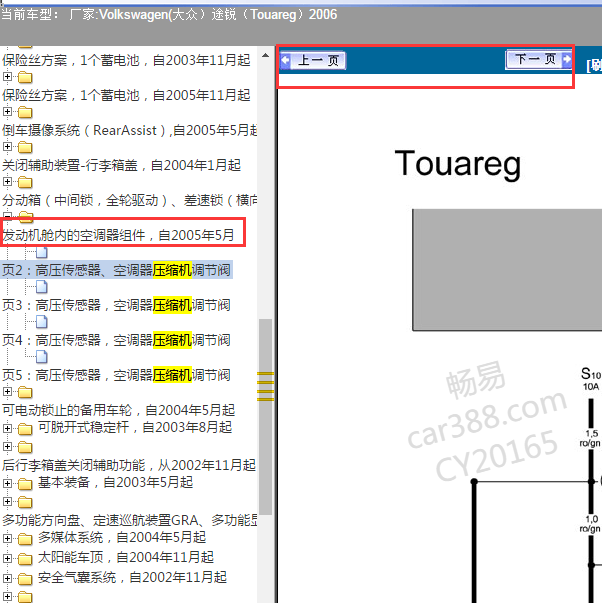602x603 pixels.
Task: Expand 倒车摄像系统 RearAssist node
Action: [x=7, y=112]
